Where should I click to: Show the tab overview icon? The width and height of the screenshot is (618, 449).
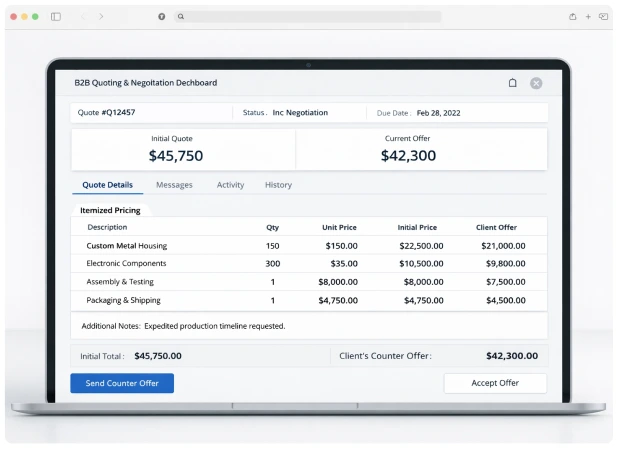603,17
